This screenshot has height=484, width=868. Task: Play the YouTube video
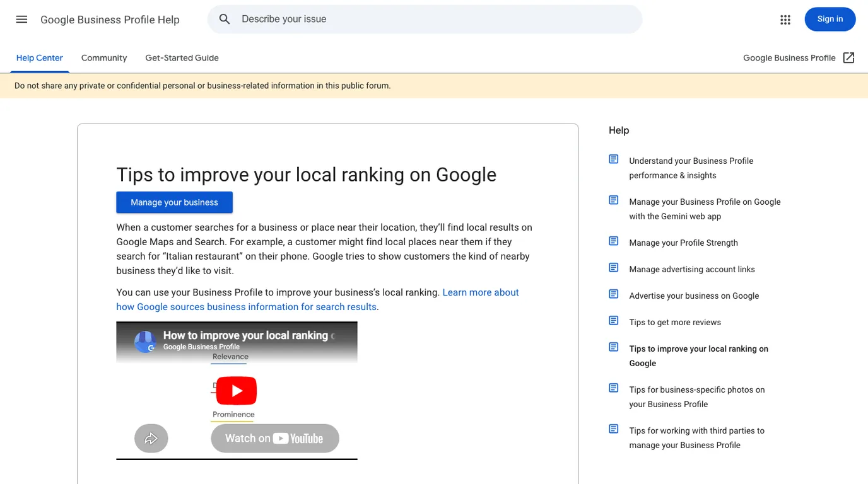[237, 391]
